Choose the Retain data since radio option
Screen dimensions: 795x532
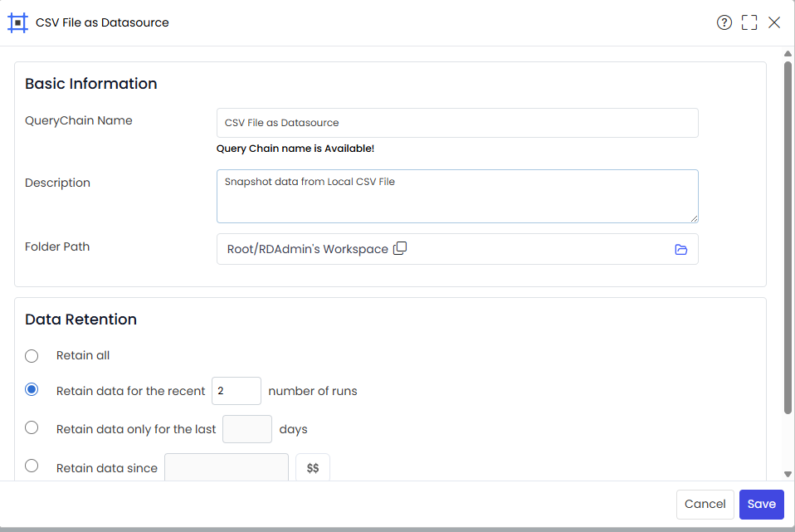32,466
